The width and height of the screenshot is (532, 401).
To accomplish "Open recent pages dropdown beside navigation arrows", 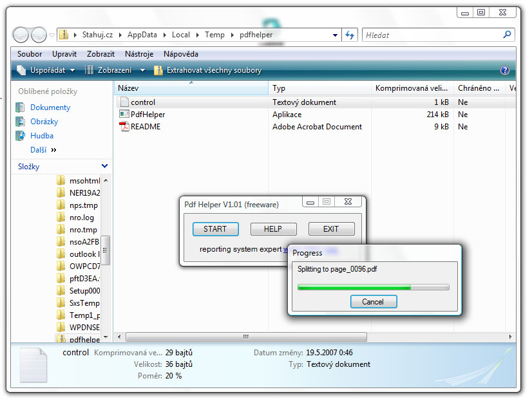I will (x=52, y=35).
